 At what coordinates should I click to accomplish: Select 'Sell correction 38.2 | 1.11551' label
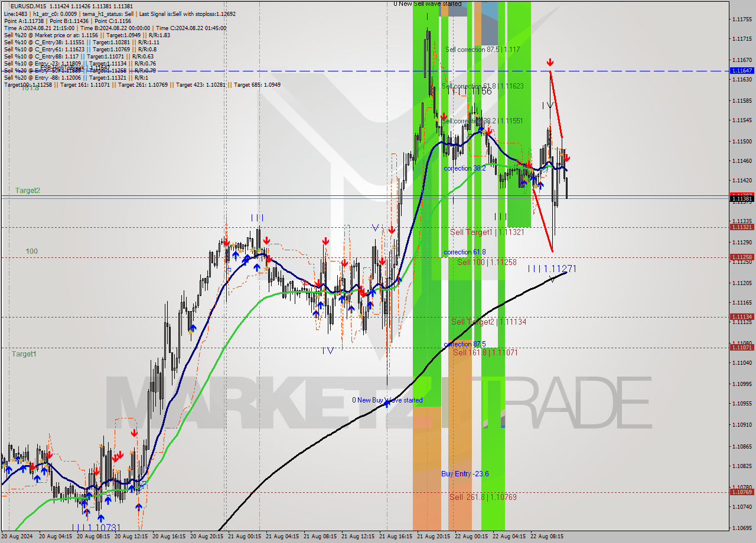[x=483, y=120]
